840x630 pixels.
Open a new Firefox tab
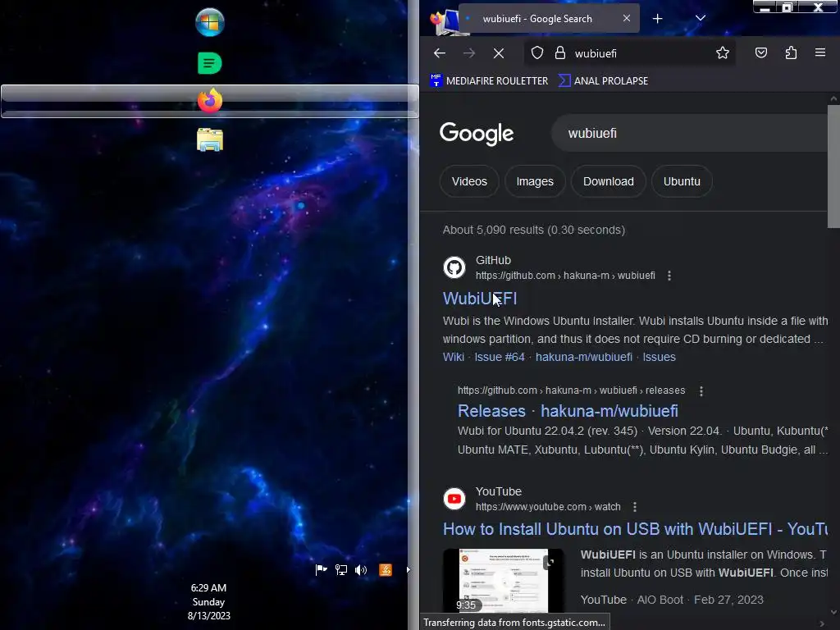pos(657,19)
